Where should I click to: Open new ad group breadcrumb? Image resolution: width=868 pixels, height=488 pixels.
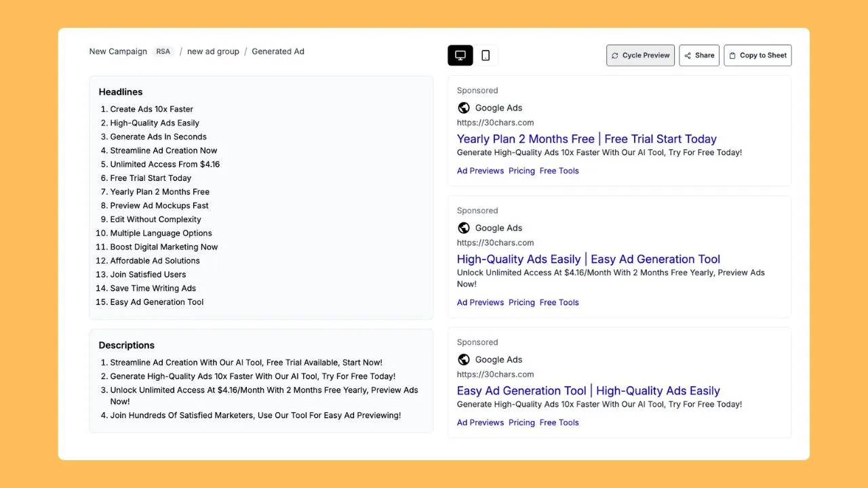click(213, 52)
